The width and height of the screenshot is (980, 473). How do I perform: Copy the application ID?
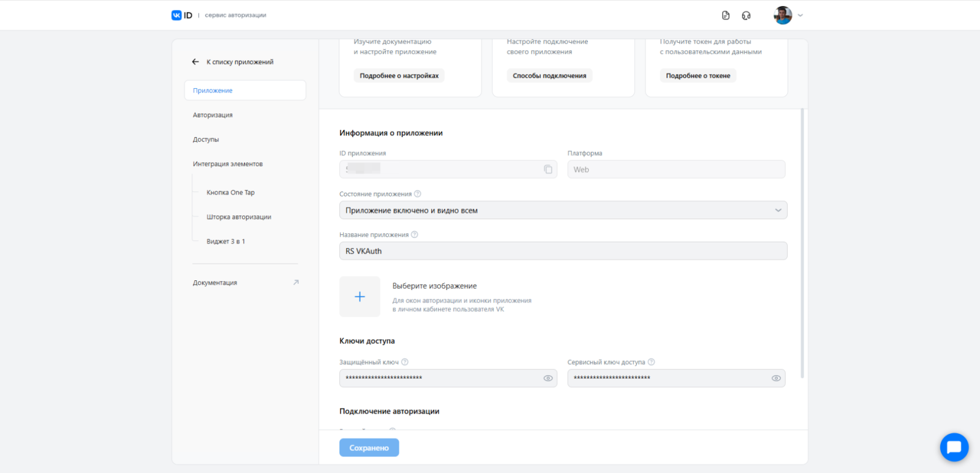pyautogui.click(x=548, y=169)
